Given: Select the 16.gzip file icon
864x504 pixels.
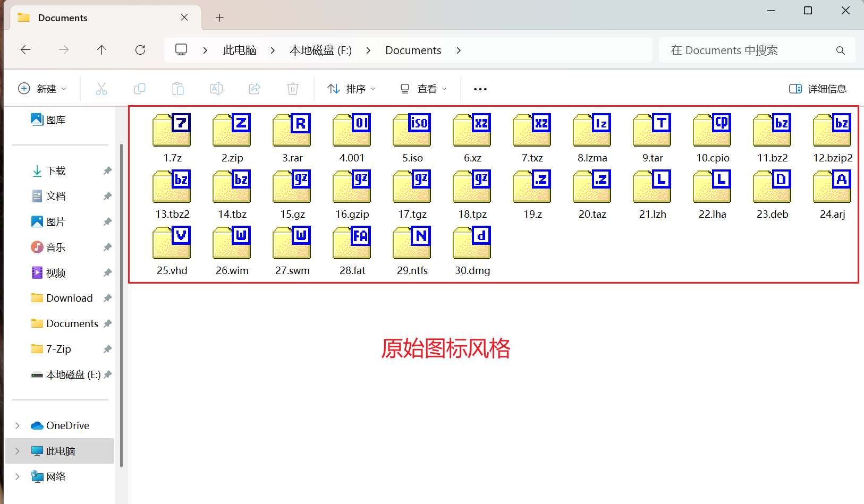Looking at the screenshot, I should (352, 186).
